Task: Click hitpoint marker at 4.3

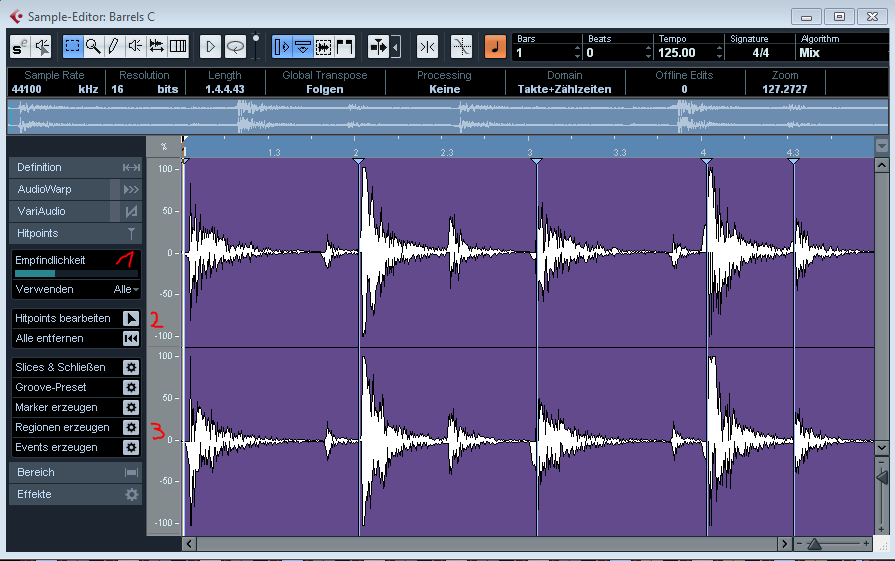Action: pyautogui.click(x=793, y=162)
